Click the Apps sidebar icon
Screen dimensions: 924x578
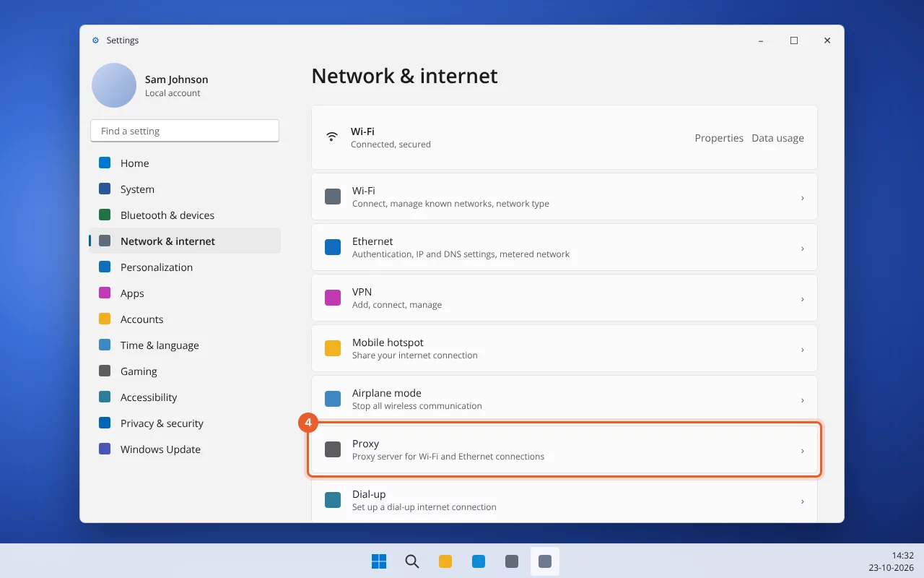(x=105, y=293)
